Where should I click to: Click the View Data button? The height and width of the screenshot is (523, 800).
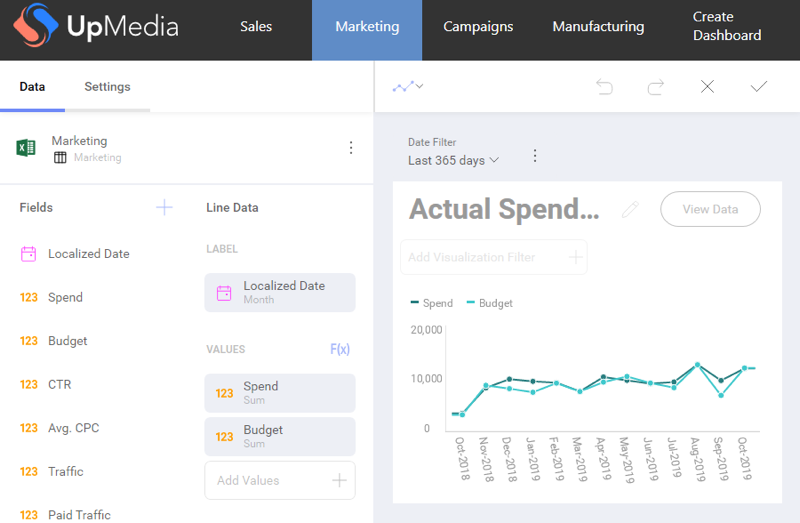coord(710,209)
